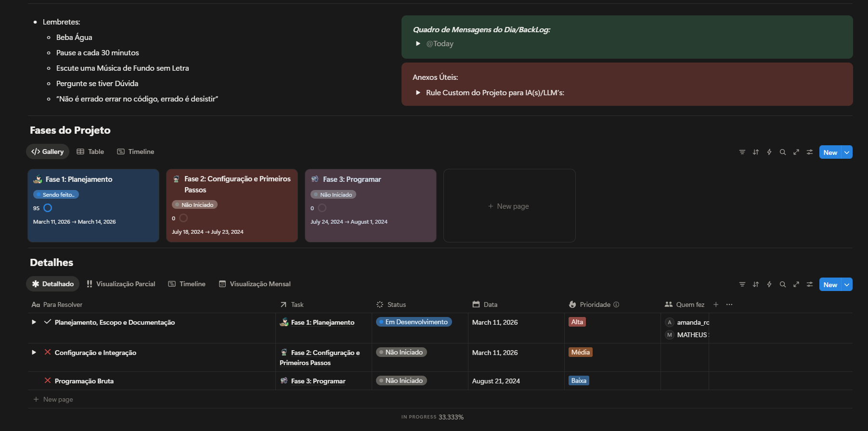Open automations lightning icon in Fases do Projeto
This screenshot has height=431, width=868.
tap(769, 152)
